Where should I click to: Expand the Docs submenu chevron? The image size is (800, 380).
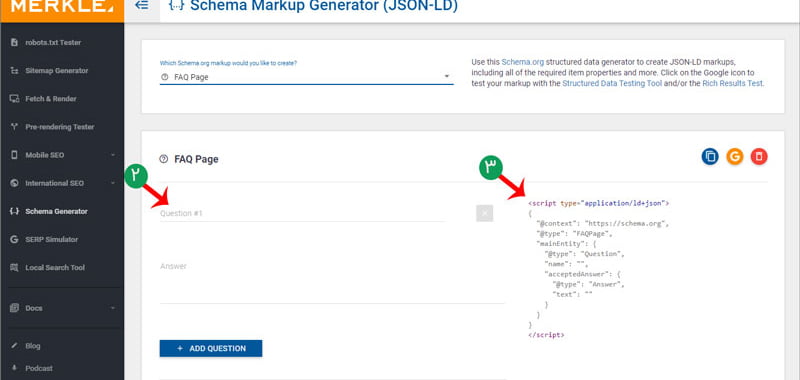coord(113,308)
